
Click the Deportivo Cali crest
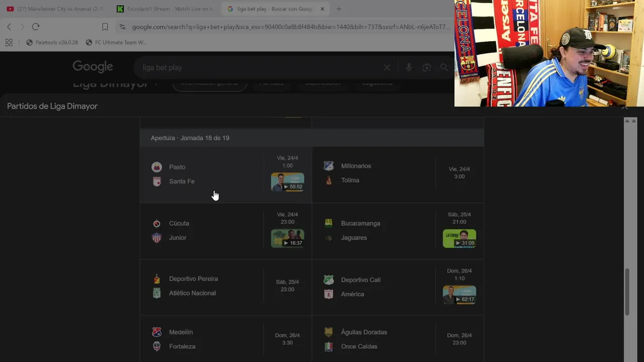pyautogui.click(x=329, y=280)
